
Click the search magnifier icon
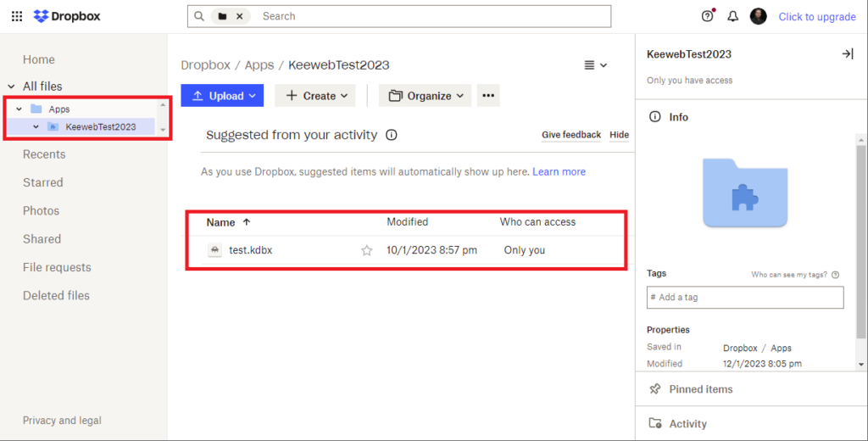tap(198, 16)
